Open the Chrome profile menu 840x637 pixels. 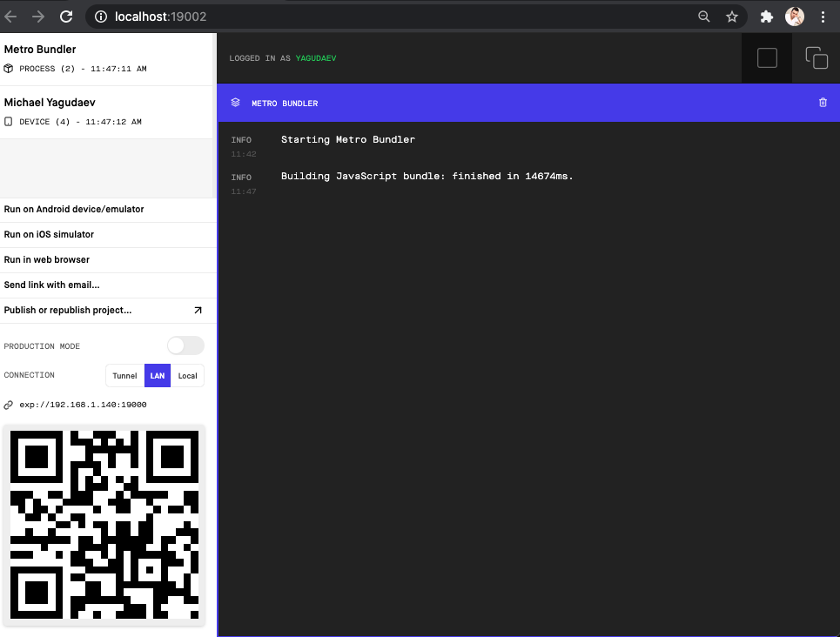pyautogui.click(x=794, y=16)
